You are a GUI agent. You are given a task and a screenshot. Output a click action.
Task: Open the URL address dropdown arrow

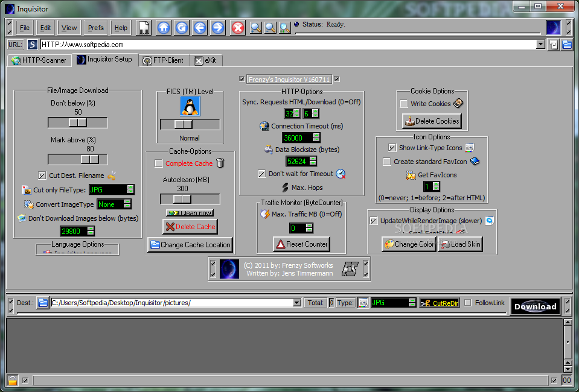coord(540,44)
